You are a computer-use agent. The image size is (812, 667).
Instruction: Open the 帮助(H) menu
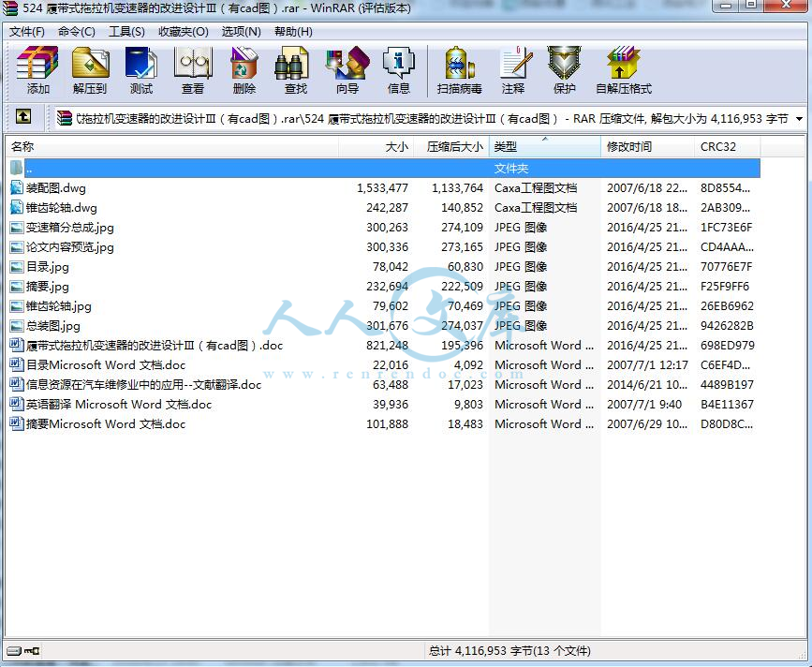click(x=293, y=32)
